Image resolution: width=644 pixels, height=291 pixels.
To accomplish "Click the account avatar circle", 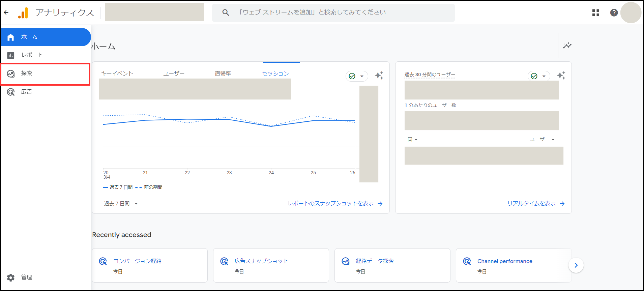I will tap(631, 12).
